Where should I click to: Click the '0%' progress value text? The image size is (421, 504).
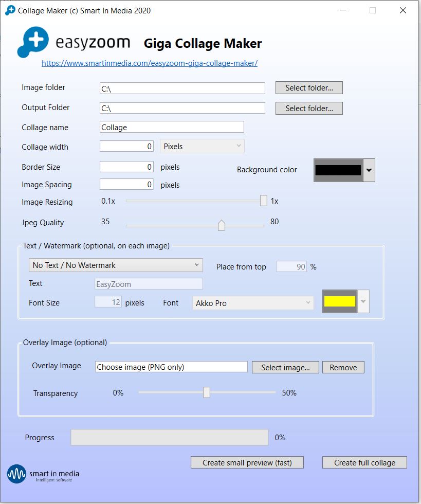click(x=280, y=438)
